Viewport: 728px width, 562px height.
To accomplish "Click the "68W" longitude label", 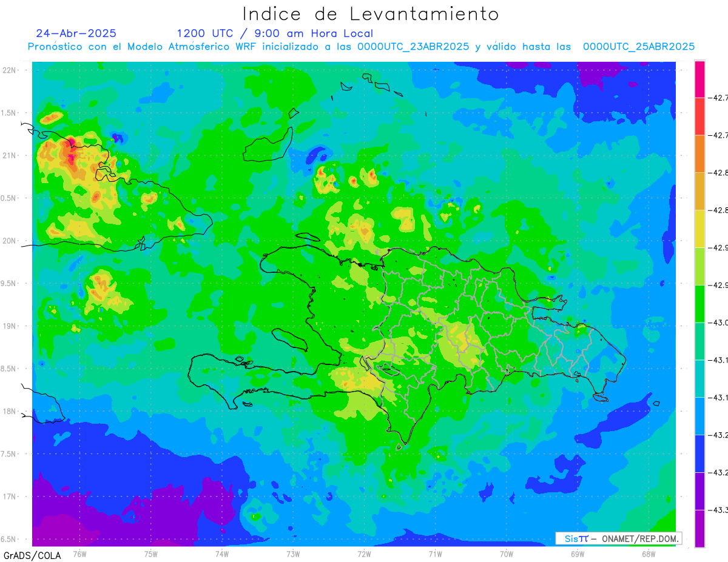I will (649, 554).
